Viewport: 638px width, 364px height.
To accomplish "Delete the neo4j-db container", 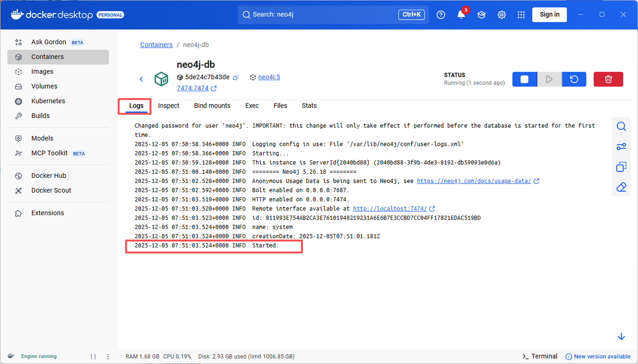I will 609,79.
